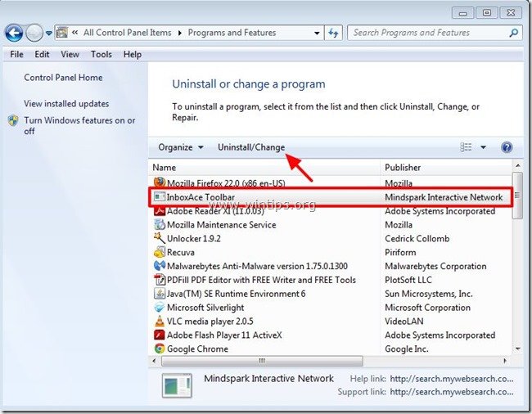532x414 pixels.
Task: Click Sun Microsystems, Inc. publisher cell
Action: coord(429,294)
